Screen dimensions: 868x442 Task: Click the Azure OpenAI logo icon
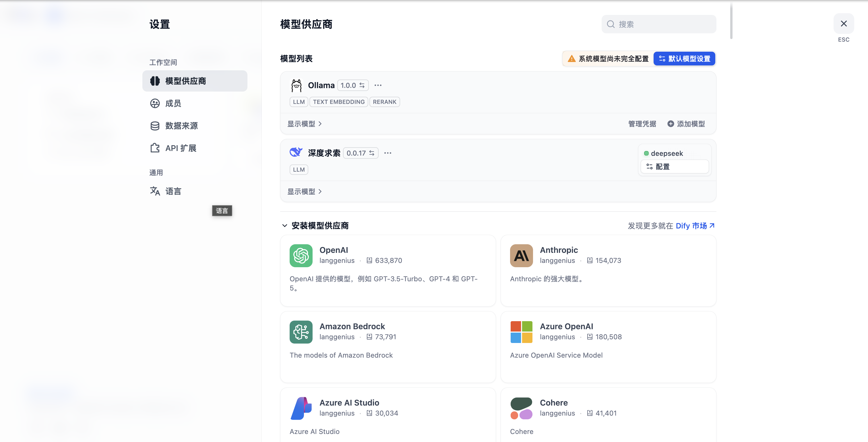click(x=521, y=332)
